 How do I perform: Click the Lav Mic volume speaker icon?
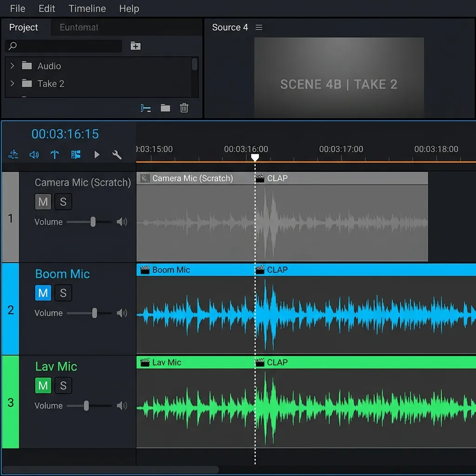[122, 405]
